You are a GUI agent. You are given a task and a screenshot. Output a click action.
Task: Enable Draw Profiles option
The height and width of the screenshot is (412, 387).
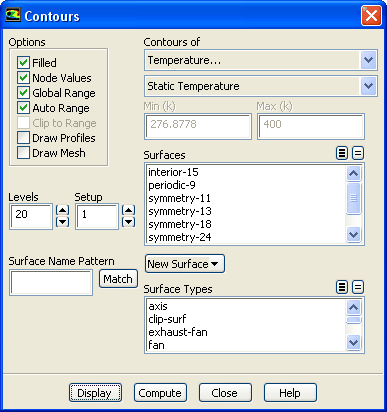23,138
